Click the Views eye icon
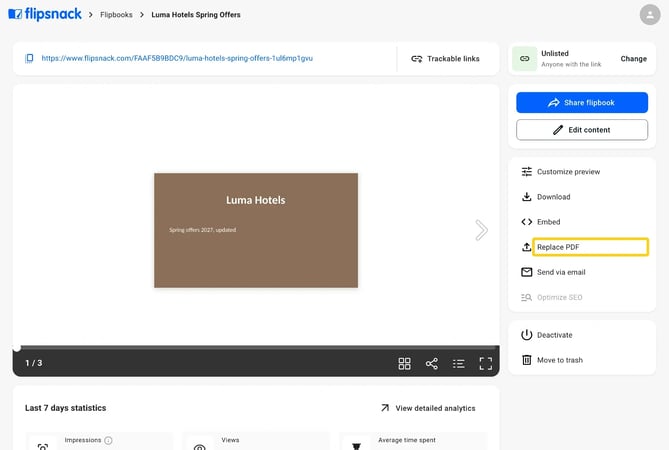The height and width of the screenshot is (450, 669). [x=199, y=447]
